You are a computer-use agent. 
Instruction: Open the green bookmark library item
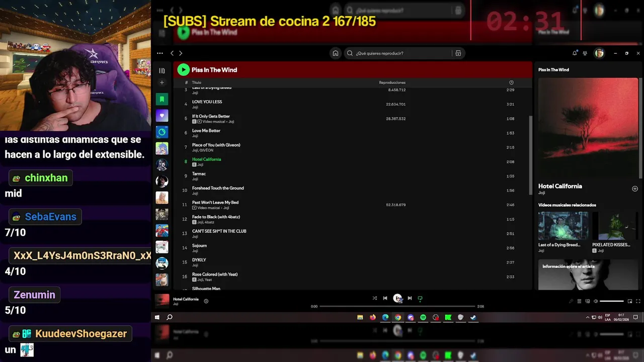[x=162, y=99]
